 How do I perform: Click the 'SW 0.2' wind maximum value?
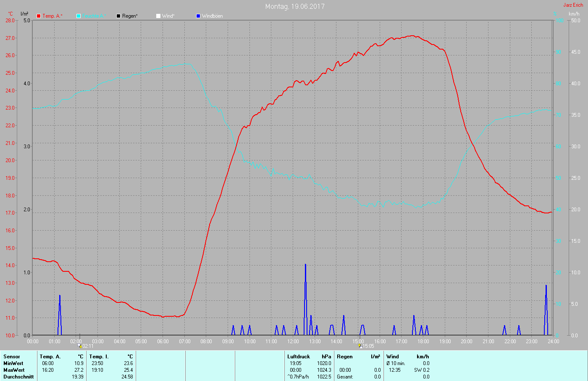(422, 370)
